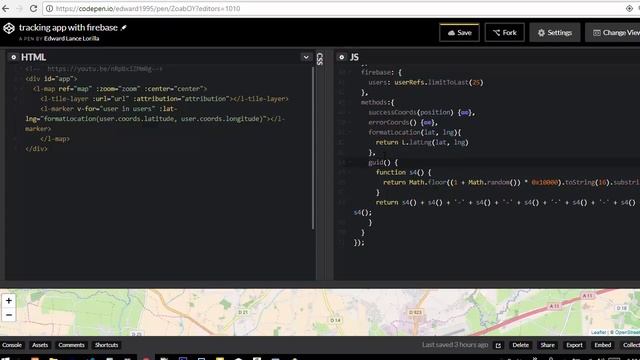Open the CodePen logo home link
This screenshot has height=360, width=640.
point(9,28)
